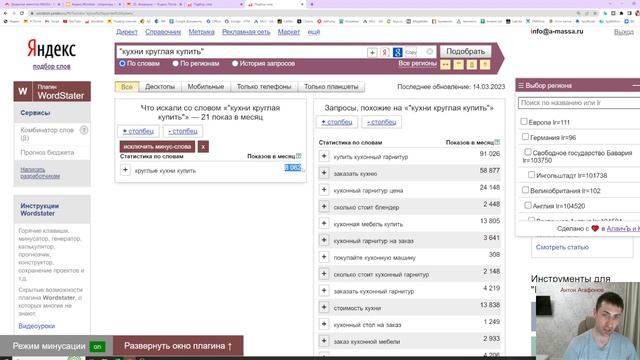Click plus next to 'круглые кухни купить'
This screenshot has height=360, width=640.
coord(125,170)
